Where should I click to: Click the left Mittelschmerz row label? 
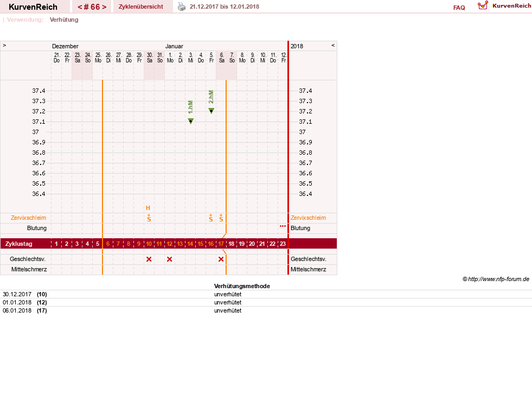[x=29, y=269]
